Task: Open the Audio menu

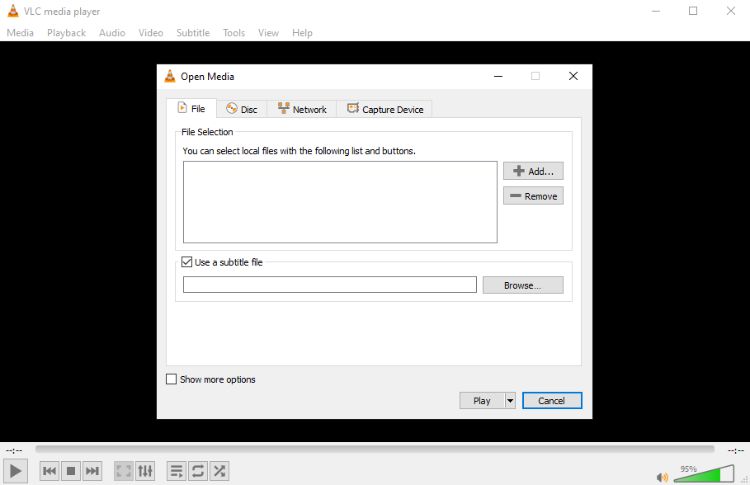Action: [112, 33]
